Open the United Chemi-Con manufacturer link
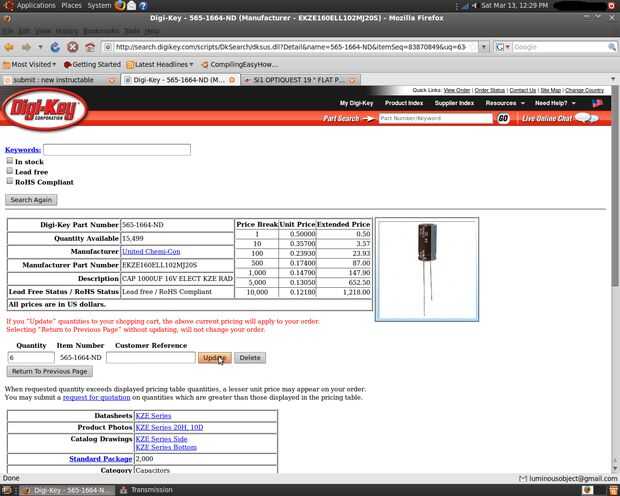The image size is (620, 496). 151,252
